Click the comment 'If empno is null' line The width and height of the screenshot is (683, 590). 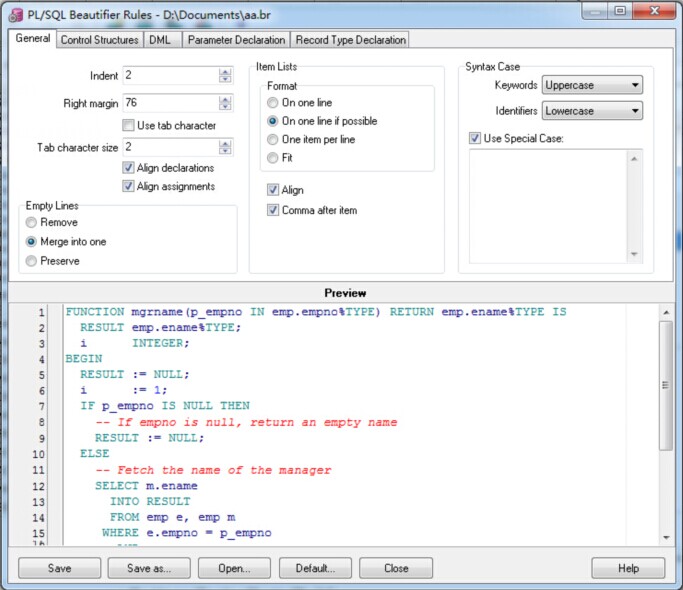point(246,422)
